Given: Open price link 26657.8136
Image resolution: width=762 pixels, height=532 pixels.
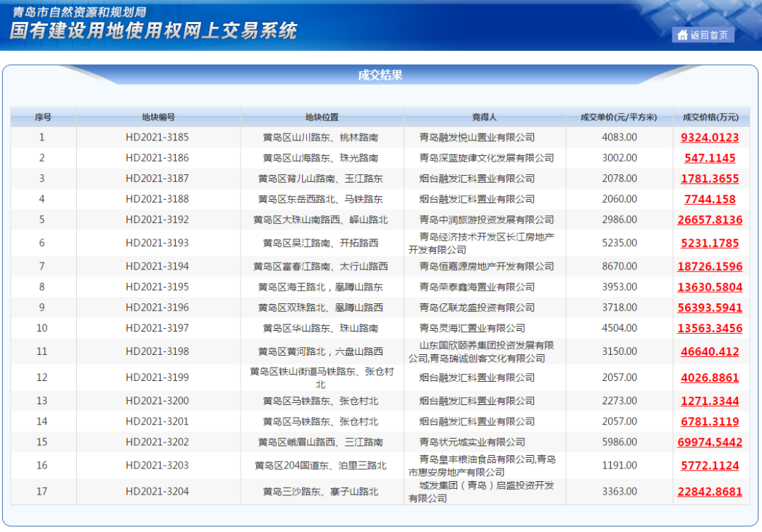Looking at the screenshot, I should tap(710, 219).
